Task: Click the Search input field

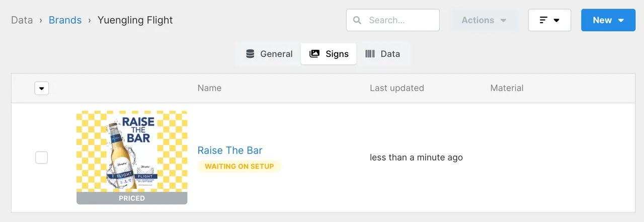Action: 393,20
